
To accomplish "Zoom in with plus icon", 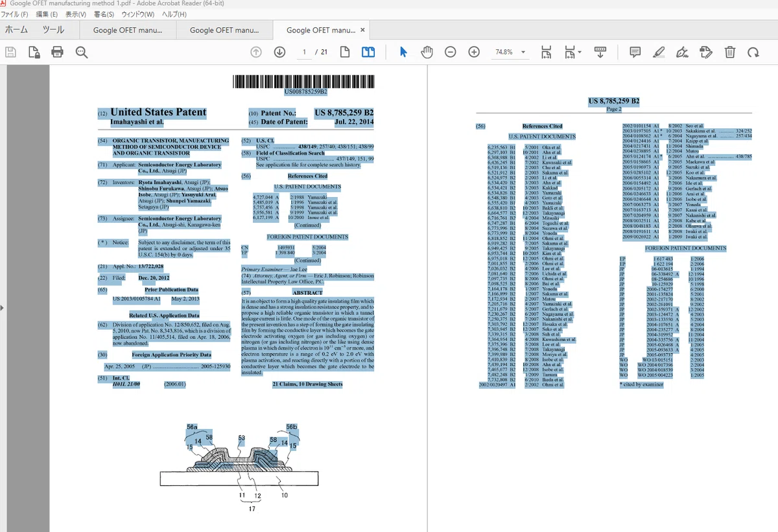I will click(x=474, y=52).
